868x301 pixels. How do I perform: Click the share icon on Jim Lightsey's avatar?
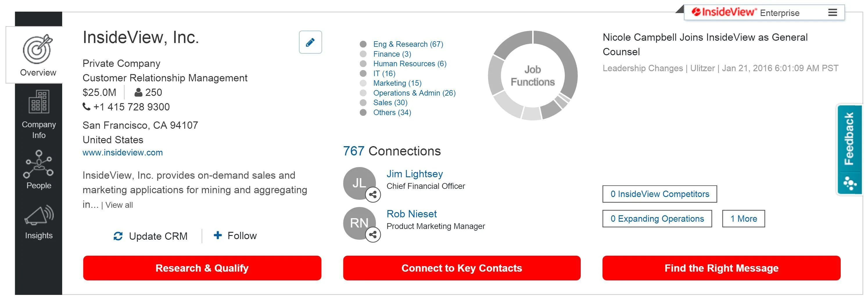[x=373, y=194]
